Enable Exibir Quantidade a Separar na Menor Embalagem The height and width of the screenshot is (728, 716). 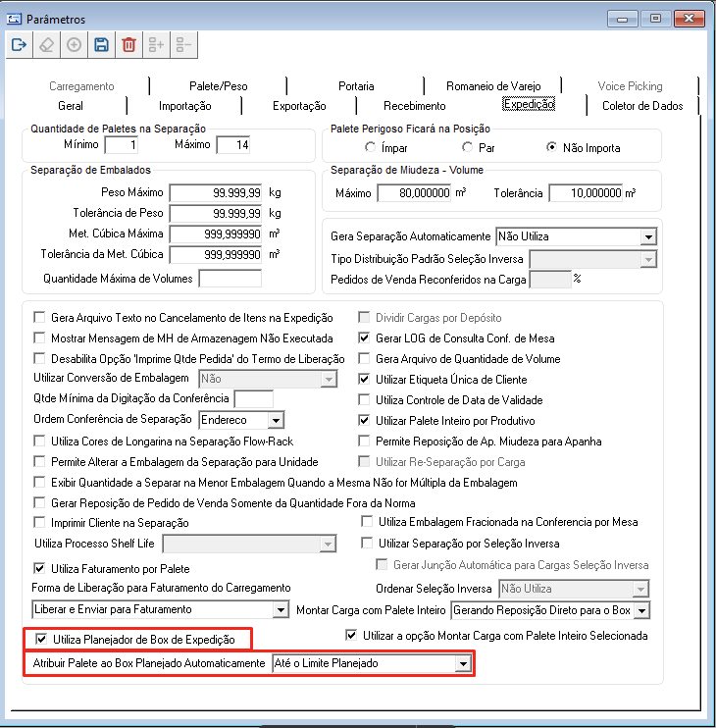pos(39,483)
